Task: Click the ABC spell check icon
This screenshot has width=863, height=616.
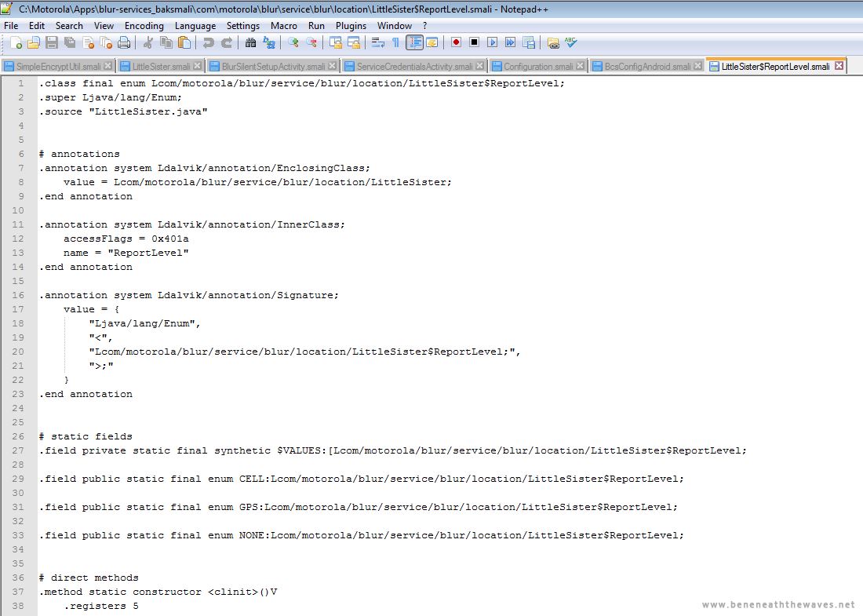Action: click(570, 43)
